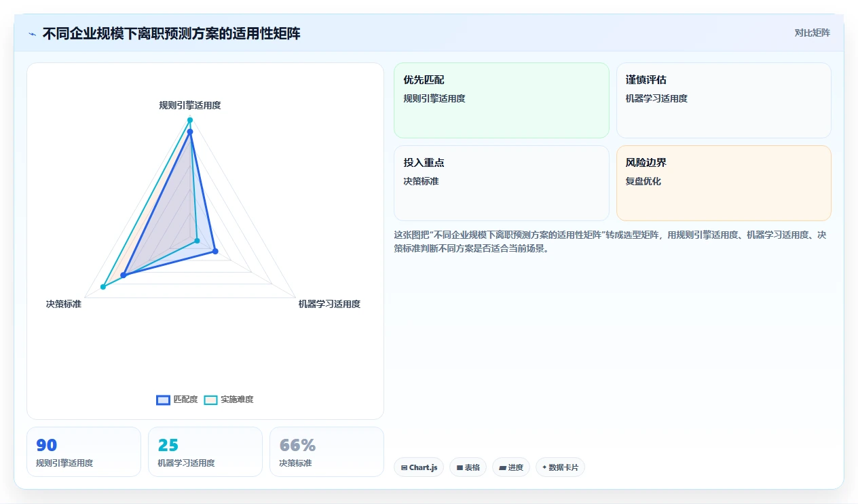Click the teal data point at radar top

[x=190, y=120]
